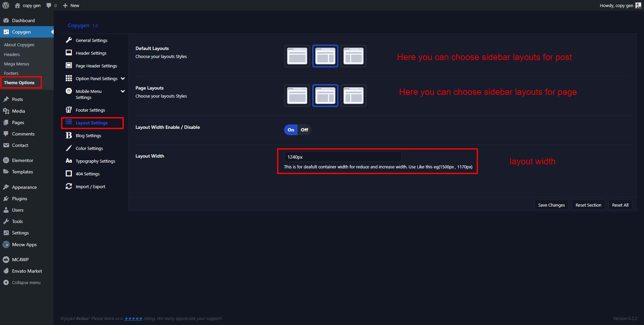Open Footers submenu item

coord(11,73)
